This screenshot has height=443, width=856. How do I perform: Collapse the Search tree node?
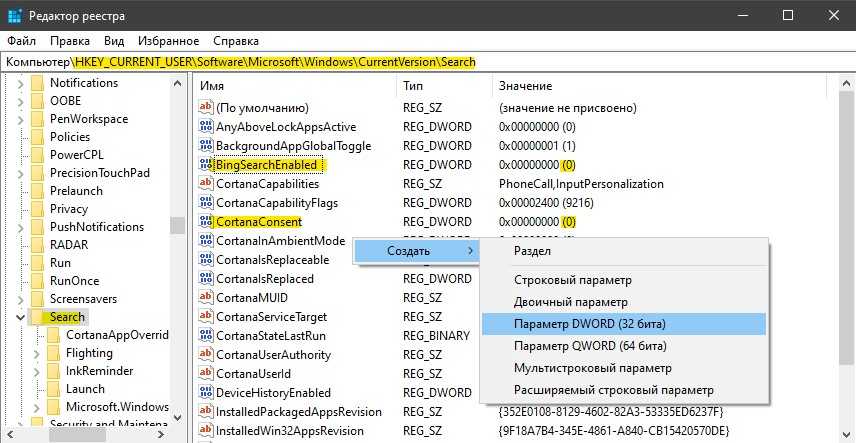pos(20,317)
